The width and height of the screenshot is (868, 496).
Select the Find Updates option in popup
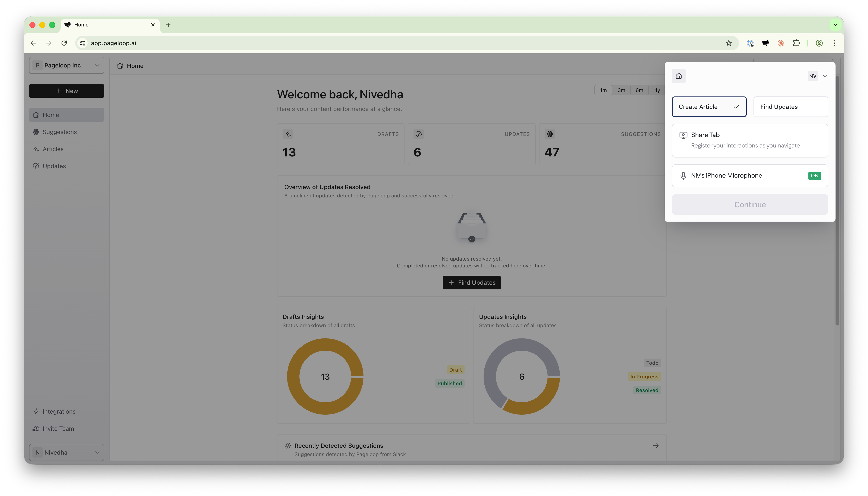tap(790, 107)
